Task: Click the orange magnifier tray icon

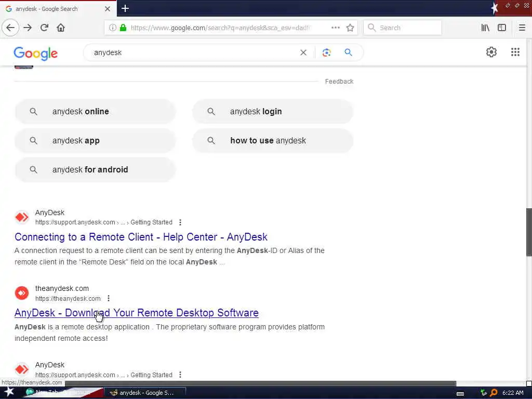Action: [x=494, y=393]
